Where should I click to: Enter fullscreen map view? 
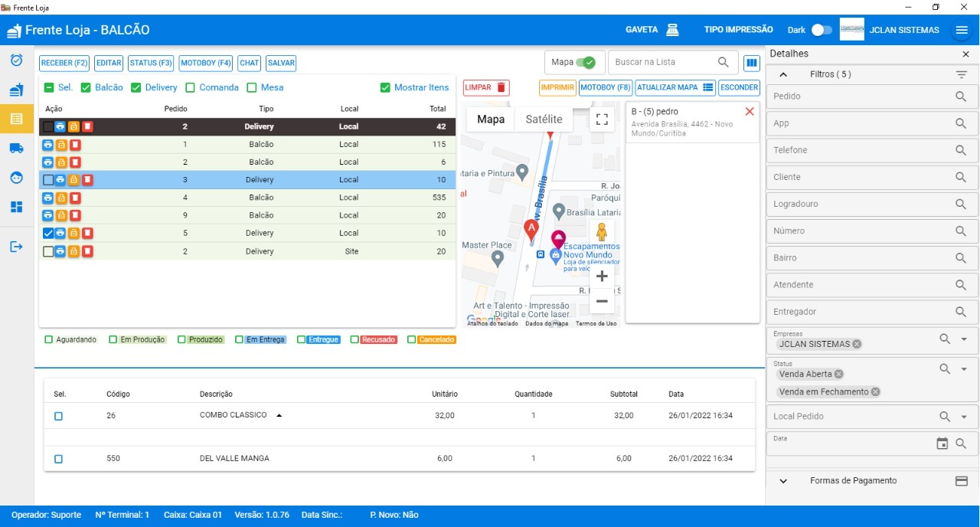tap(602, 119)
